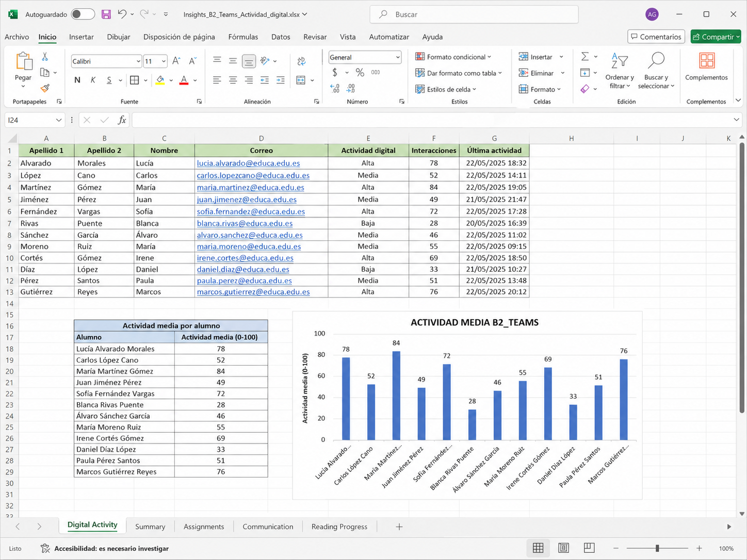
Task: Apply percent style format
Action: point(360,73)
